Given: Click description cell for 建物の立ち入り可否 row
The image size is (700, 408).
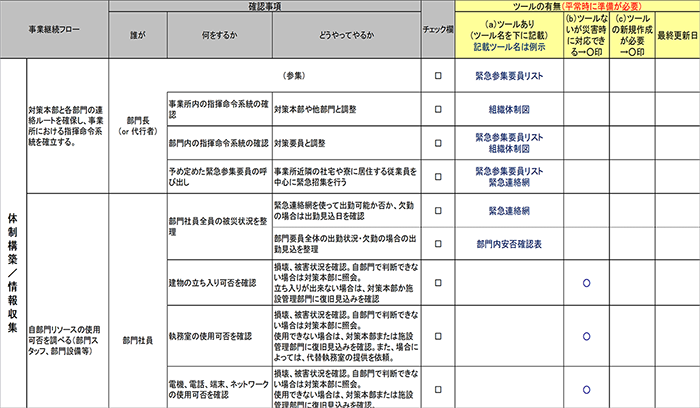Looking at the screenshot, I should (x=346, y=283).
